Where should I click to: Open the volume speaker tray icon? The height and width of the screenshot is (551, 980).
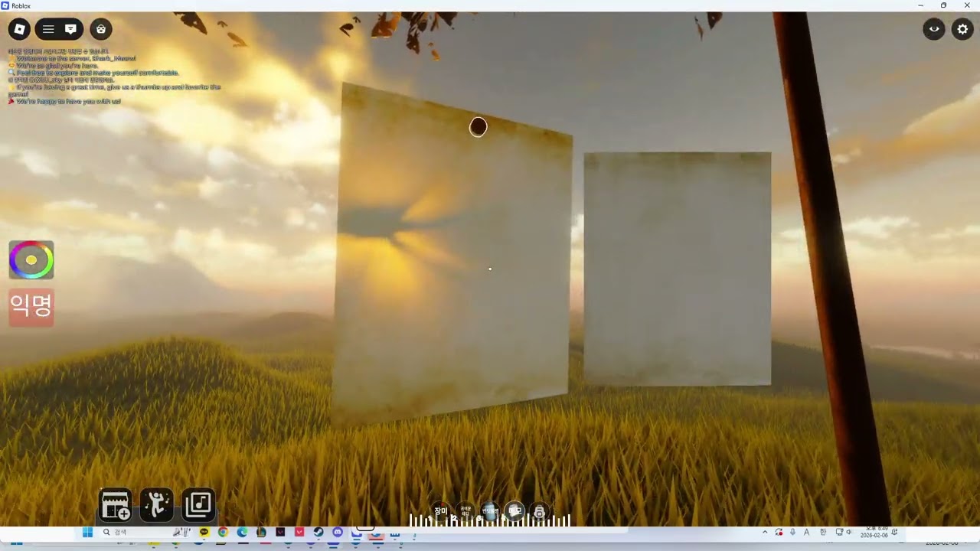point(848,532)
